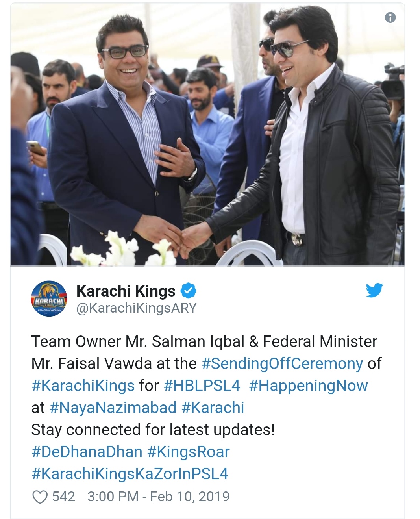This screenshot has height=519, width=420.
Task: Open the embedded tweet photo
Action: (207, 134)
